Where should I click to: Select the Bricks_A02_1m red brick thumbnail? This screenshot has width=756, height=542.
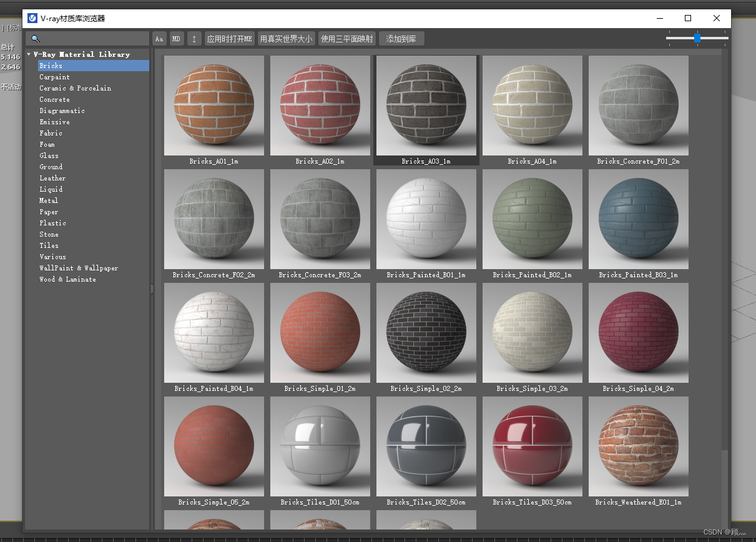[320, 106]
